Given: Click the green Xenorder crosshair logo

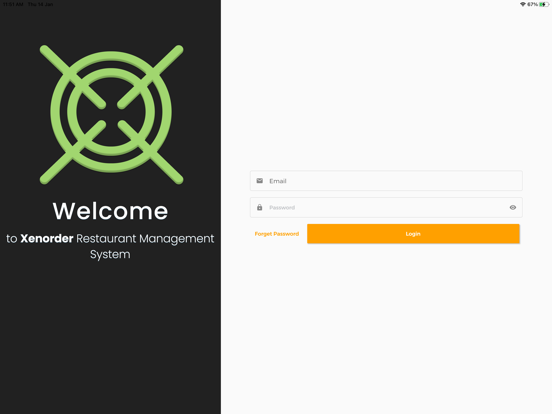Looking at the screenshot, I should tap(111, 114).
